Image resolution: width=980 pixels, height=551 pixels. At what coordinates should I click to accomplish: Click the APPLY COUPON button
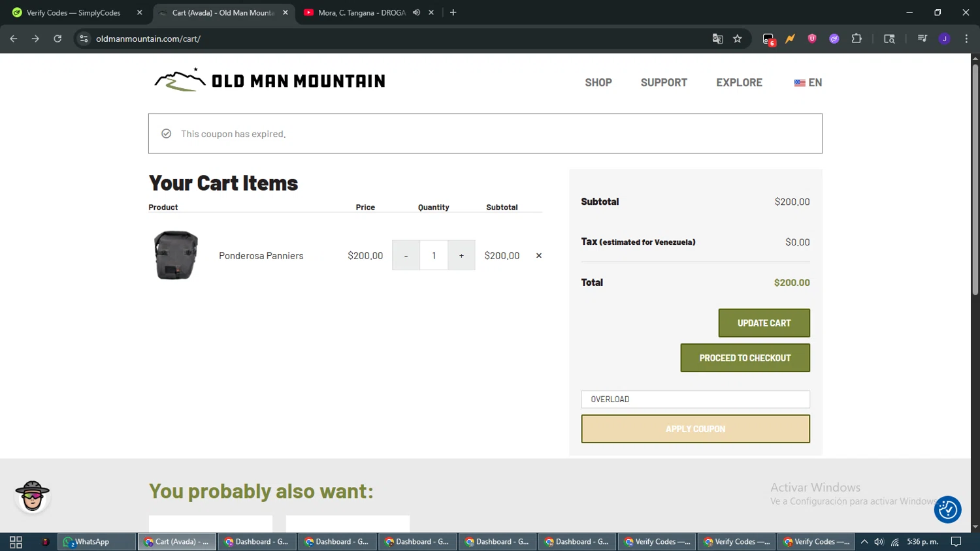pyautogui.click(x=695, y=429)
